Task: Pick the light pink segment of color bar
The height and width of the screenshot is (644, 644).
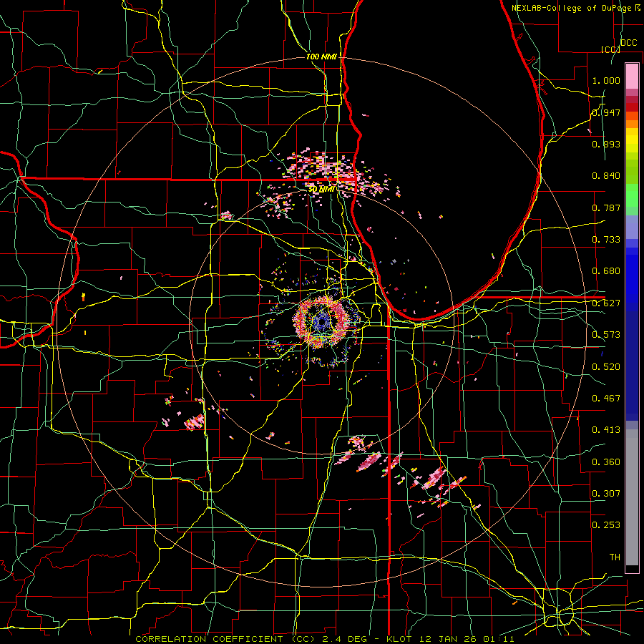Action: [632, 76]
